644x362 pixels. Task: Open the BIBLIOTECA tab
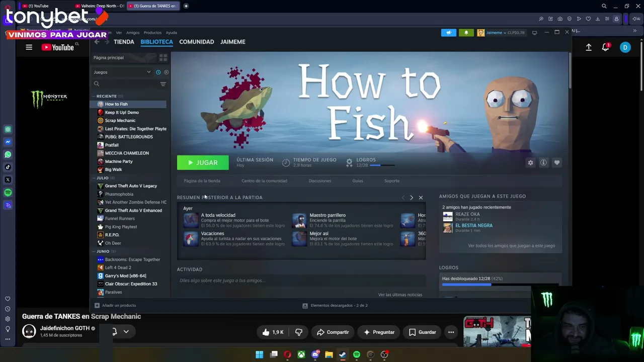(156, 42)
